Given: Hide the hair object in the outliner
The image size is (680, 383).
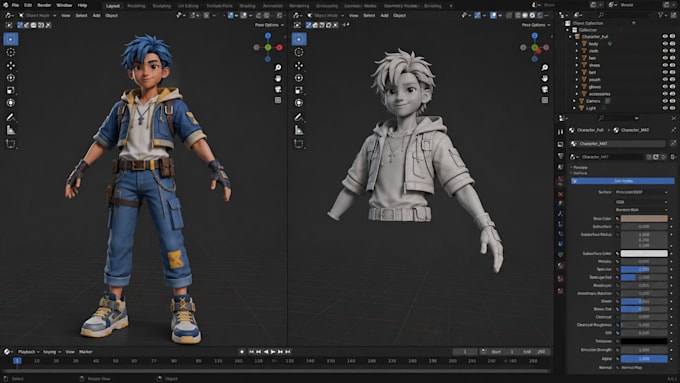Looking at the screenshot, I should click(x=665, y=58).
